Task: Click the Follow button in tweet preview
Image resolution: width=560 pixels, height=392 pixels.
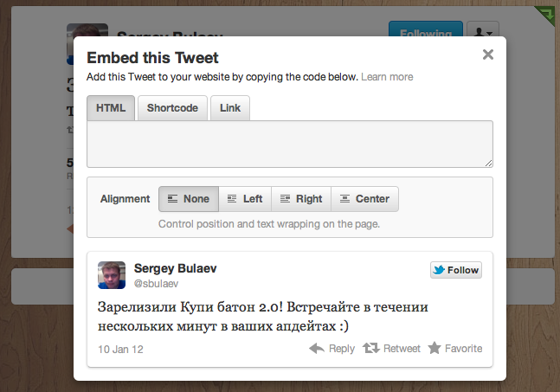Action: pos(456,270)
